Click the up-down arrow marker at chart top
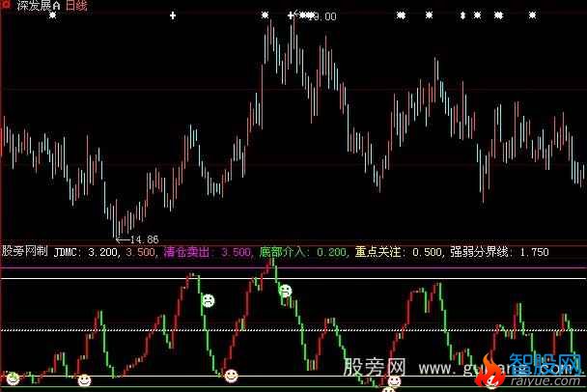587x392 pixels. (462, 15)
